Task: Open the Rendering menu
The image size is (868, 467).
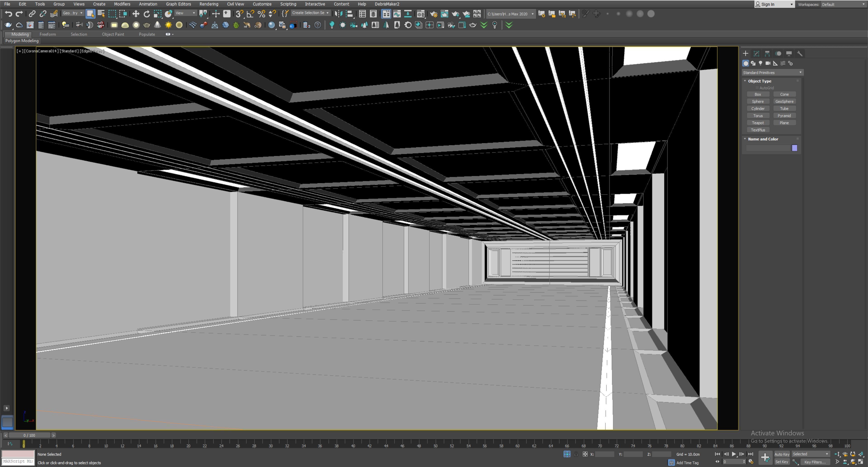Action: [209, 4]
